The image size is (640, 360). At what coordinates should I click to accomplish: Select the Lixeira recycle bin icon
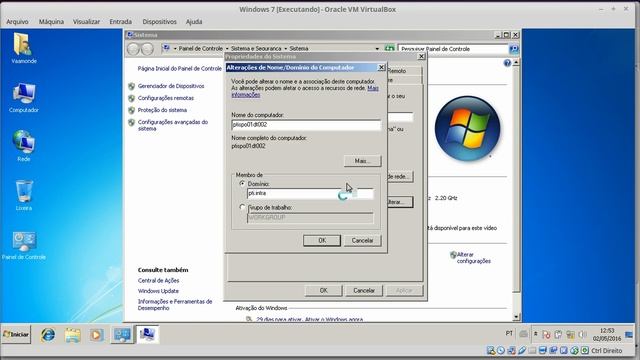click(x=24, y=195)
